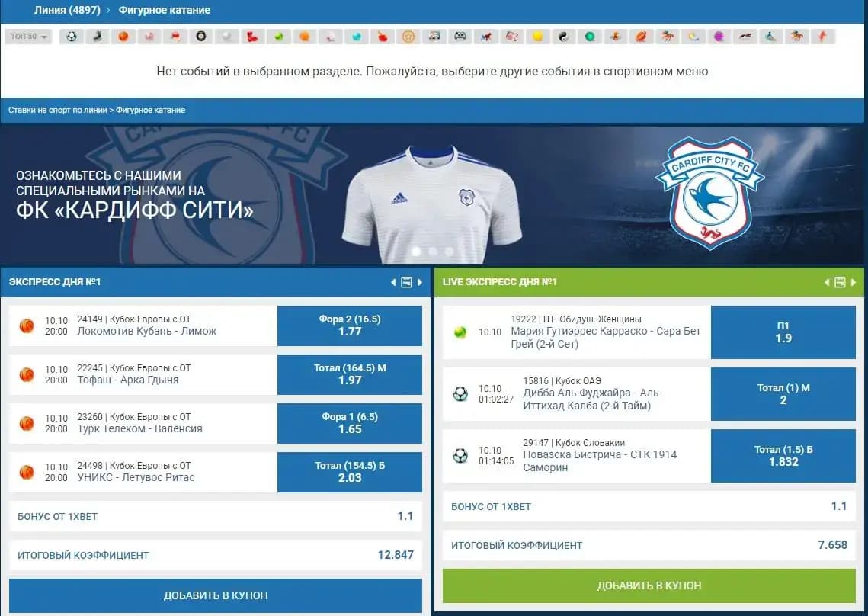The width and height of the screenshot is (868, 616).
Task: Open Фигурное катание link in lower breadcrumb
Action: 151,111
